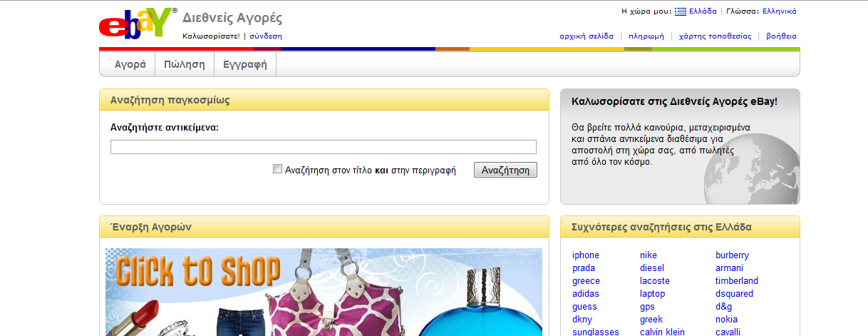
Task: Click the Έναρξη Αγορών section header
Action: 324,227
